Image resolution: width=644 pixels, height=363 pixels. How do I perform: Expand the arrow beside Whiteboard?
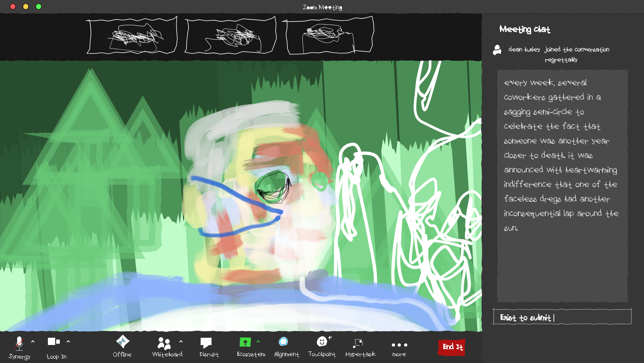pyautogui.click(x=181, y=342)
